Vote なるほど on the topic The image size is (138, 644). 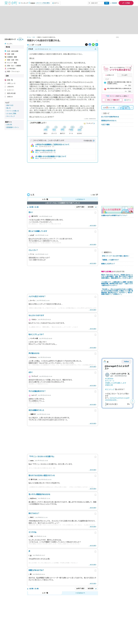pyautogui.click(x=80, y=130)
